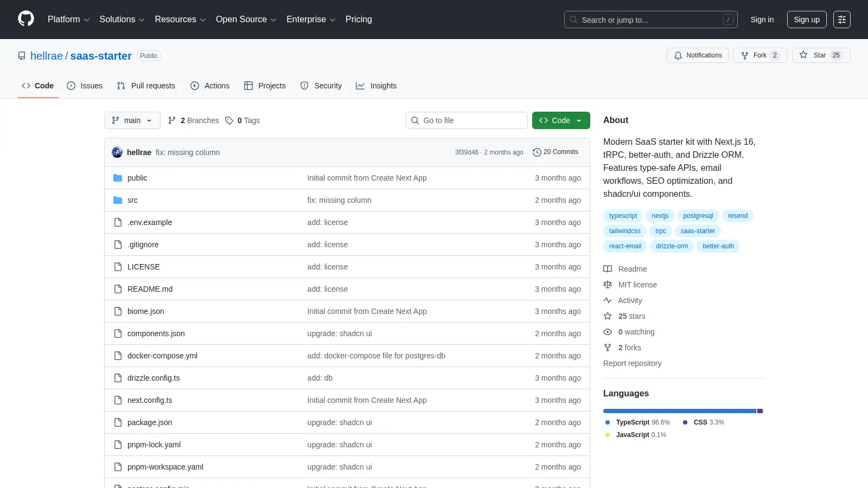Viewport: 868px width, 488px height.
Task: Click the typescript topic tag
Action: (623, 216)
